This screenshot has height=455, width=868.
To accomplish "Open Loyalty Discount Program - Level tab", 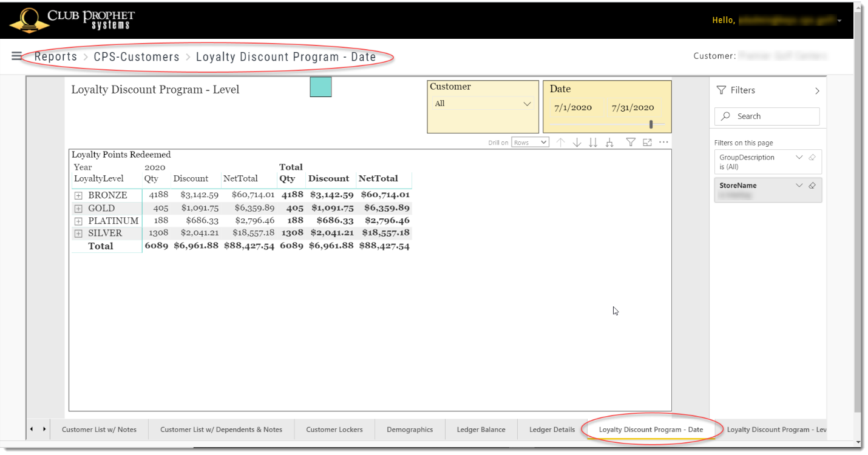I will 777,430.
